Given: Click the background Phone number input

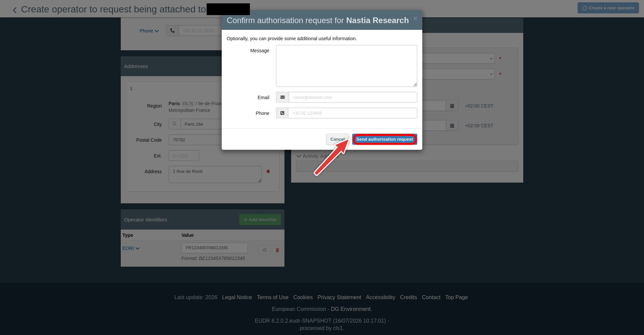Looking at the screenshot, I should (200, 30).
